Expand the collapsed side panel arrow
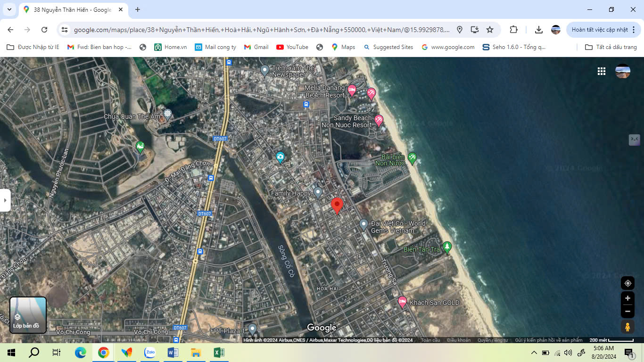 point(5,200)
